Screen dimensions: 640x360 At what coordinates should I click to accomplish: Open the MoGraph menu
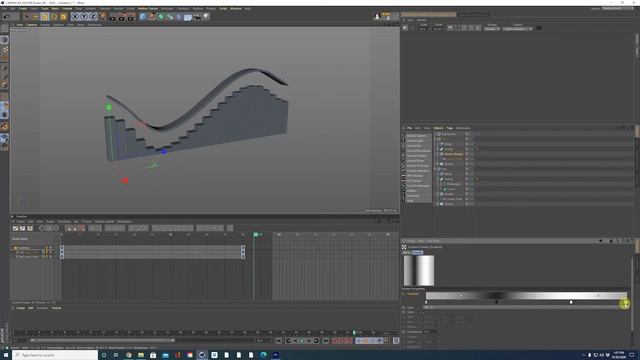pos(166,8)
